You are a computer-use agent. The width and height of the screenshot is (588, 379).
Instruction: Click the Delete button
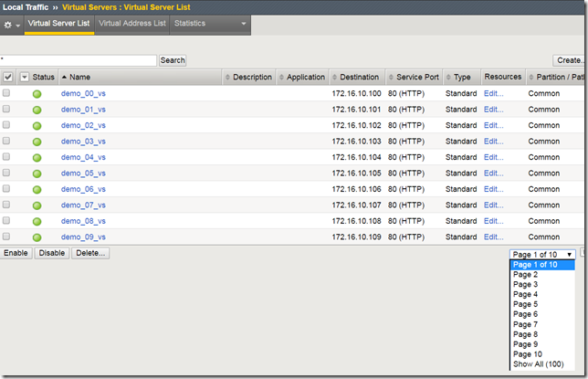[90, 253]
